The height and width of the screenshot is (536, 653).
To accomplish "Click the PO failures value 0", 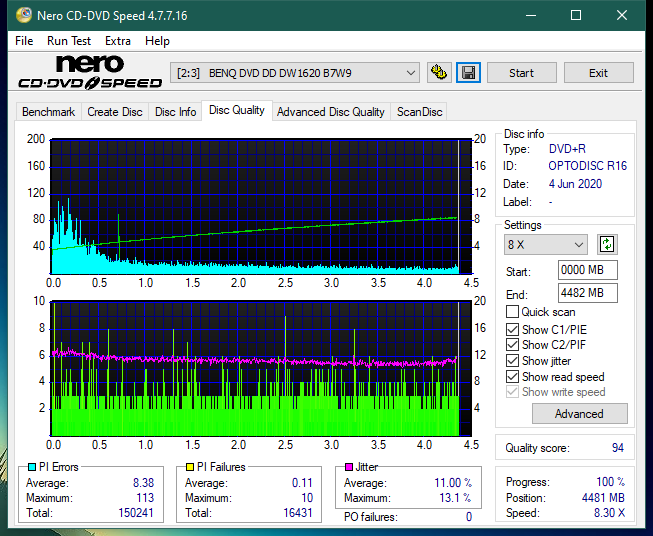I will pyautogui.click(x=469, y=517).
